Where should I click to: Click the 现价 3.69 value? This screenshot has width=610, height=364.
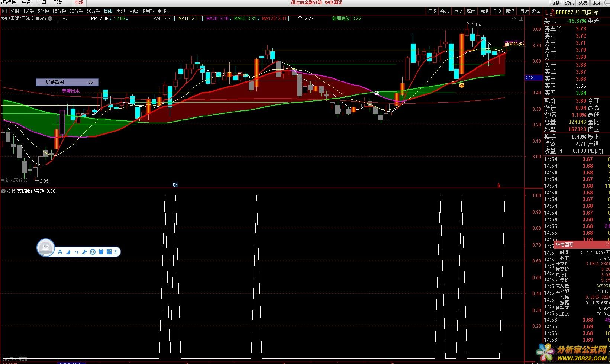click(581, 101)
